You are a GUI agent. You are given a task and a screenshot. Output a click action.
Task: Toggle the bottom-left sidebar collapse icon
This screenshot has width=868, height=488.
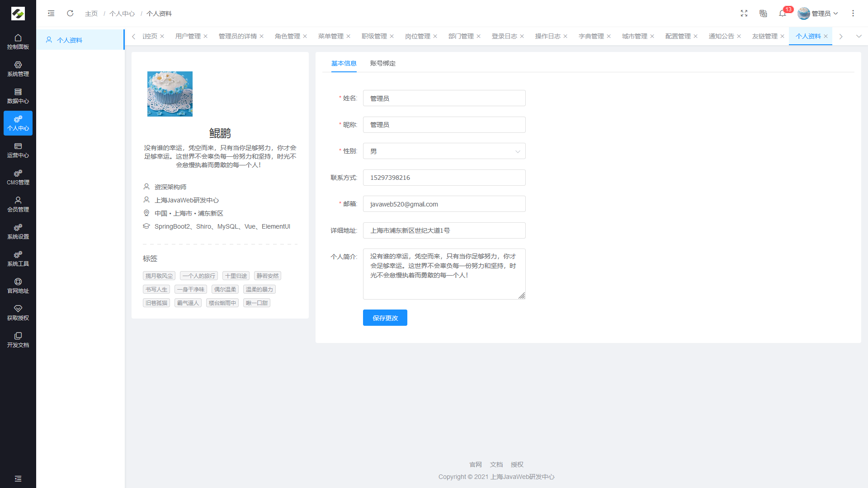tap(18, 479)
